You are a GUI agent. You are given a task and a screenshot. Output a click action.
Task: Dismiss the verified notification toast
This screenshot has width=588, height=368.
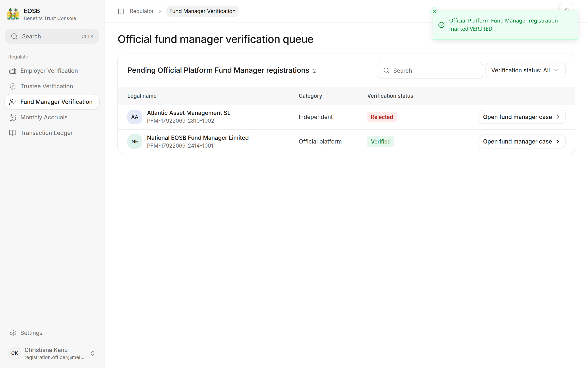[434, 11]
